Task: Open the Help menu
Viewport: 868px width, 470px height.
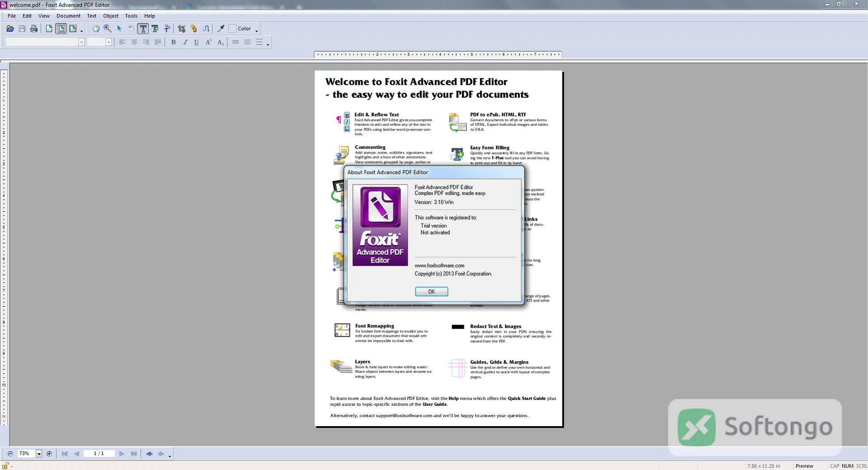Action: 150,16
